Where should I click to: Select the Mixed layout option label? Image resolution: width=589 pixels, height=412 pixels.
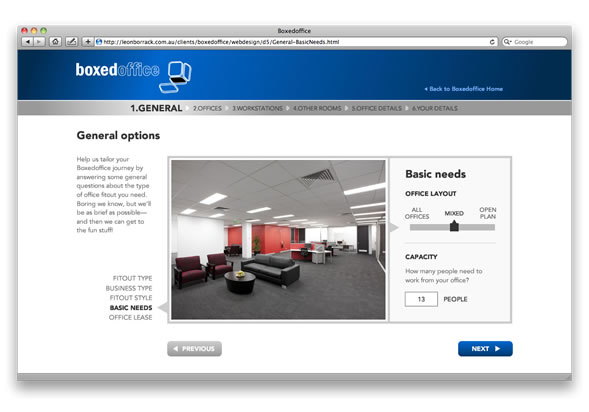pyautogui.click(x=454, y=213)
